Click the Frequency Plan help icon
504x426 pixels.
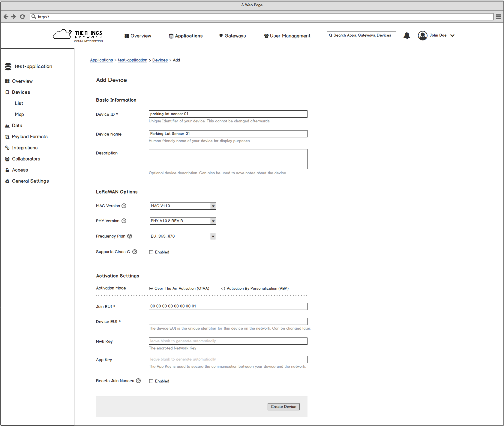pyautogui.click(x=130, y=236)
